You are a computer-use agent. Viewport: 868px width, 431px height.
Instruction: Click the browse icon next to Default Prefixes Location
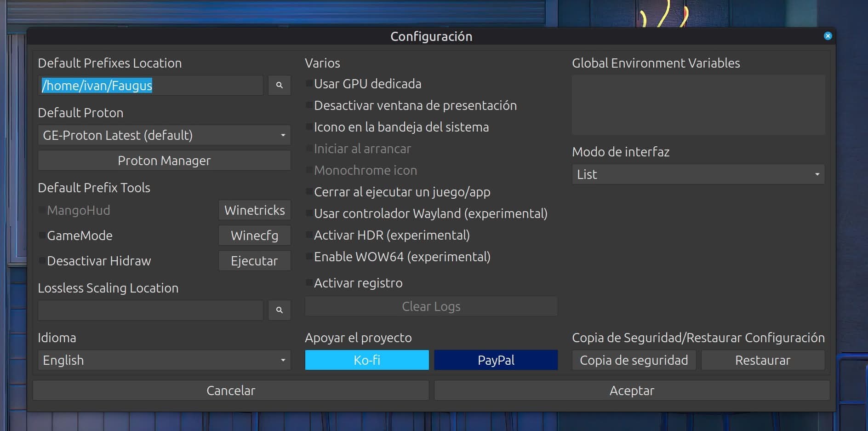coord(279,85)
